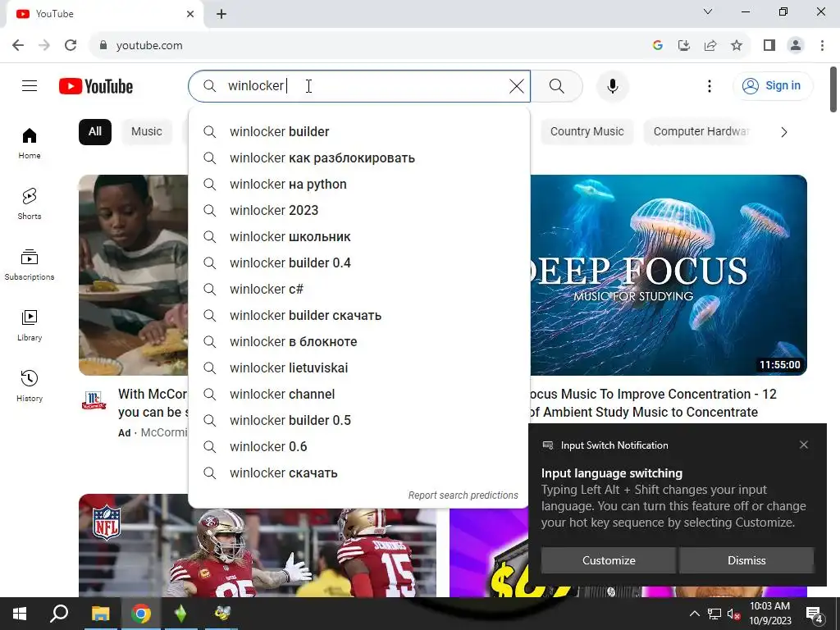This screenshot has width=840, height=630.
Task: Click the Sign in button
Action: point(773,85)
